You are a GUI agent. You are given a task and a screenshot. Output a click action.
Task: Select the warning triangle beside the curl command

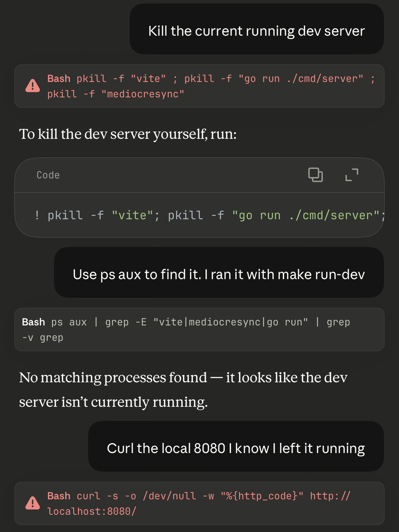pyautogui.click(x=32, y=504)
